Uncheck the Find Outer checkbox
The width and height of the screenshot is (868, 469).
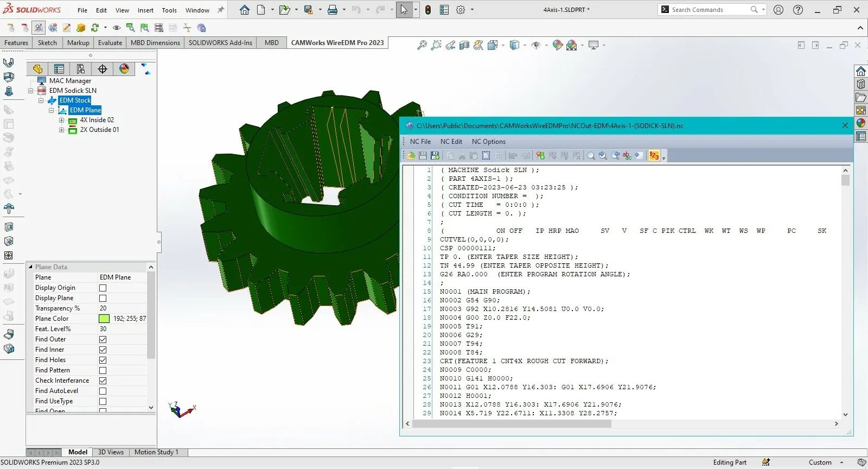103,340
